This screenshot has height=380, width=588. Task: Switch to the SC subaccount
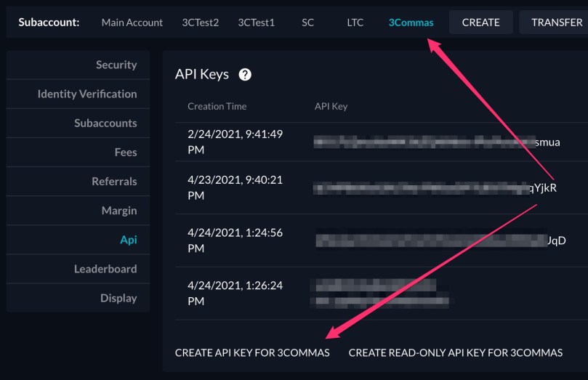point(307,23)
